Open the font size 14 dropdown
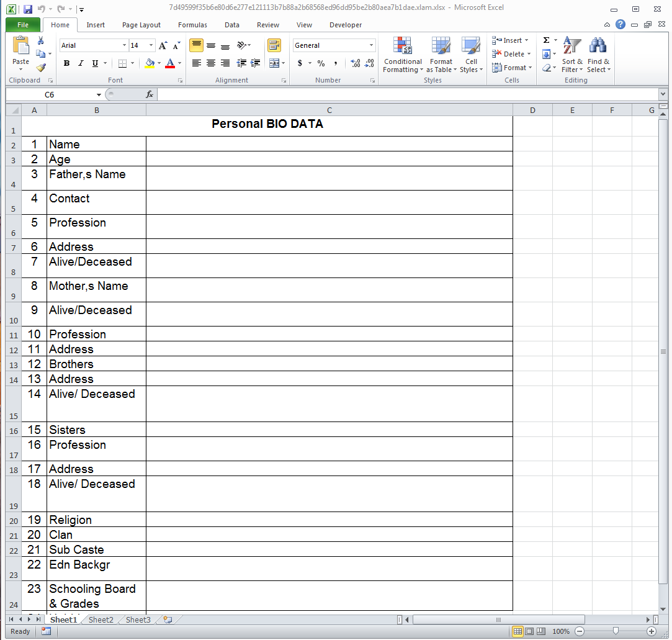 point(151,45)
